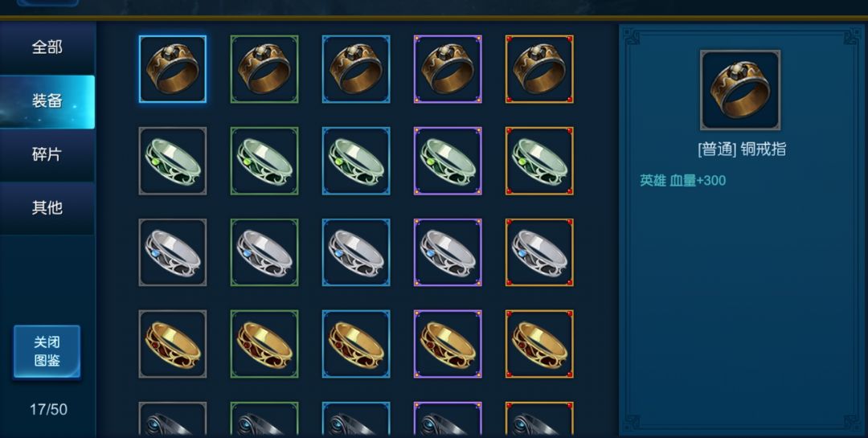This screenshot has height=438, width=868.
Task: Select the highlighted first copper ring
Action: pyautogui.click(x=172, y=69)
